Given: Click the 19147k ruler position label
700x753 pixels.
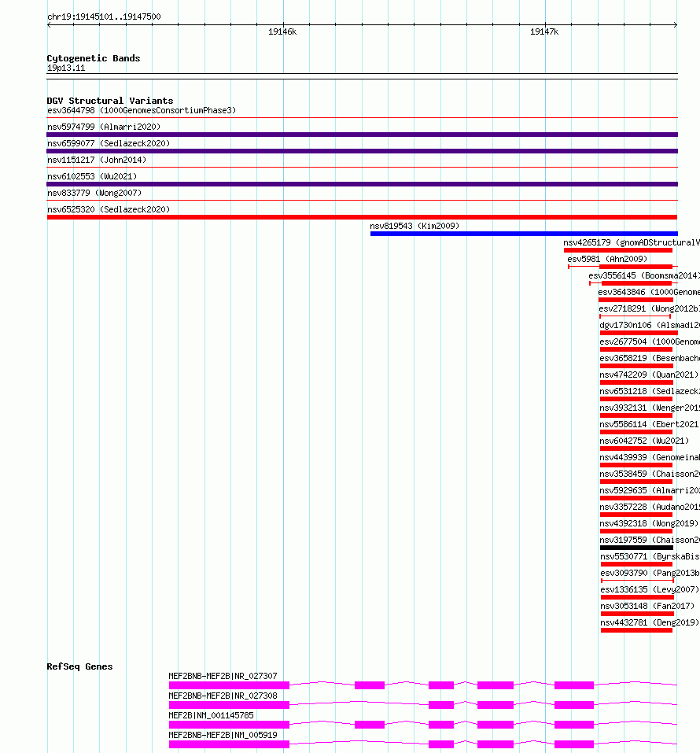Looking at the screenshot, I should [x=544, y=31].
